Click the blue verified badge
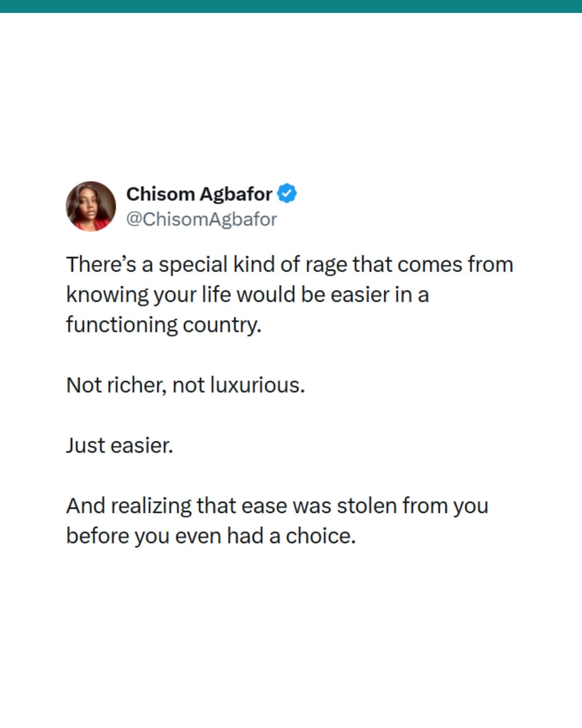Viewport: 582px width, 728px height. 287,193
